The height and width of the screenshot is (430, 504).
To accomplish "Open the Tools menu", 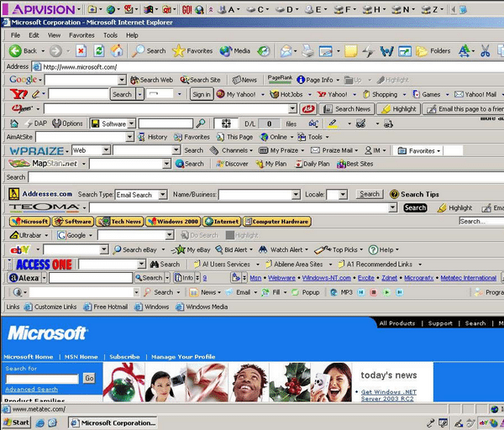I will coord(110,35).
